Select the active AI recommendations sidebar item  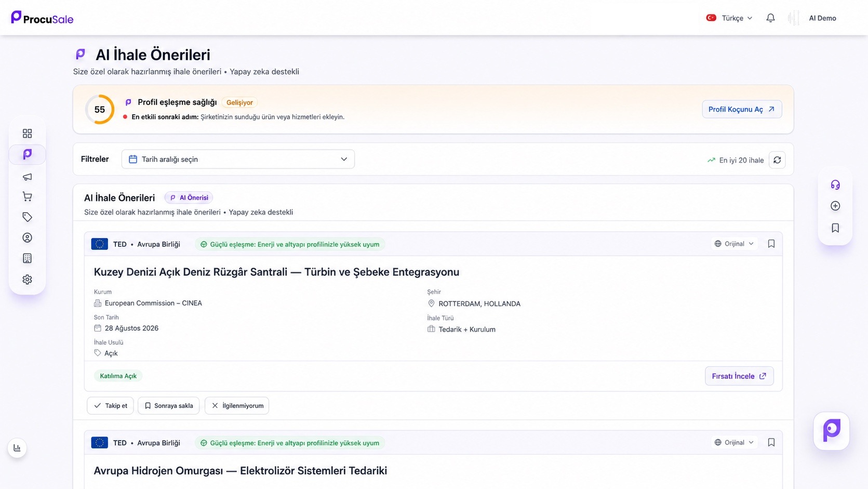click(x=27, y=154)
